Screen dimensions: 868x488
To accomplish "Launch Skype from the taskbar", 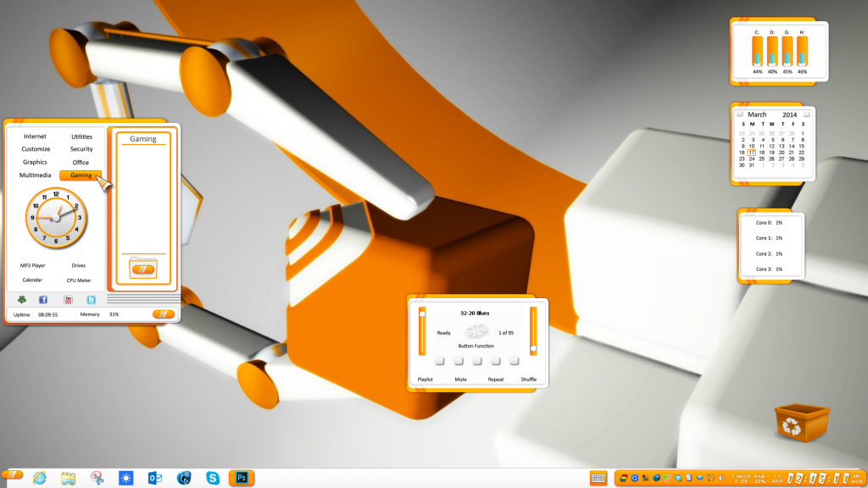I will pos(213,478).
